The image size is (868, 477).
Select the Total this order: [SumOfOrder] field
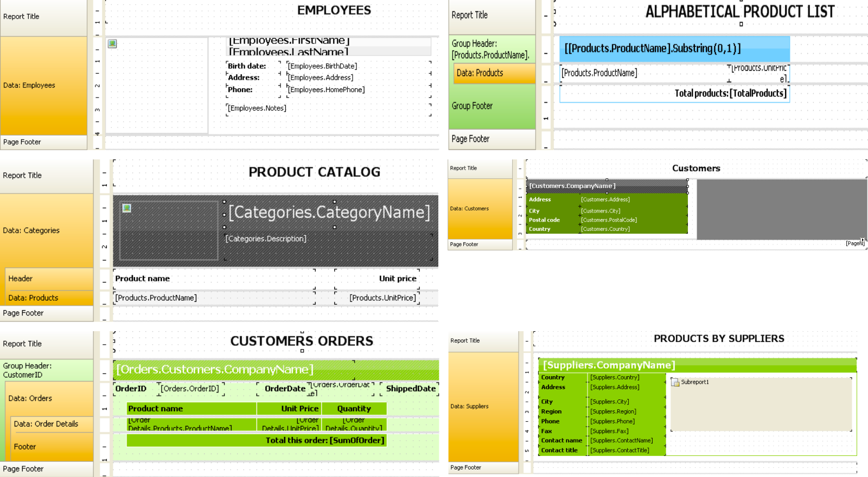(x=324, y=441)
